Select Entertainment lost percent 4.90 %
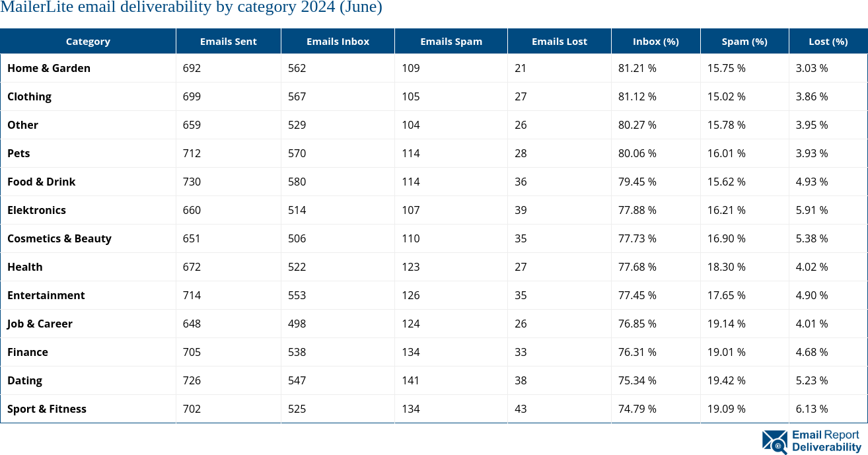The image size is (868, 455). [812, 295]
